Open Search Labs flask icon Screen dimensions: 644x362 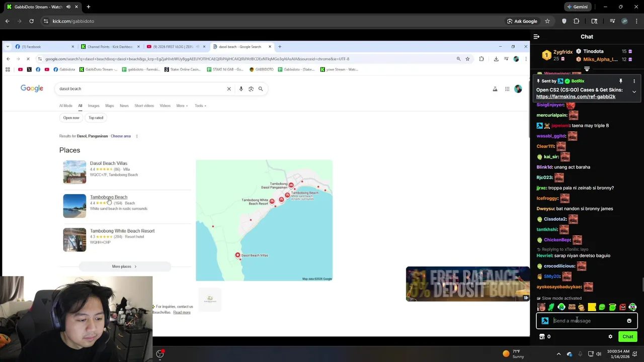pos(495,89)
